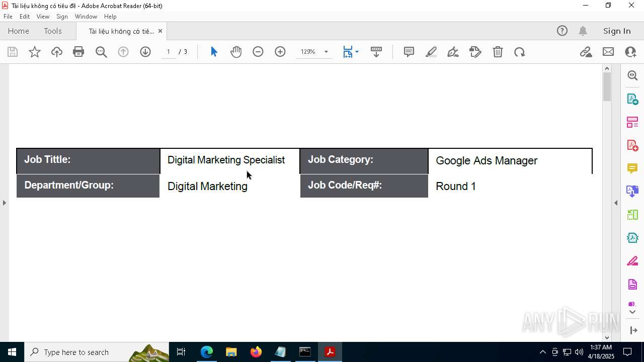
Task: Add a sticky note comment
Action: coord(409,52)
